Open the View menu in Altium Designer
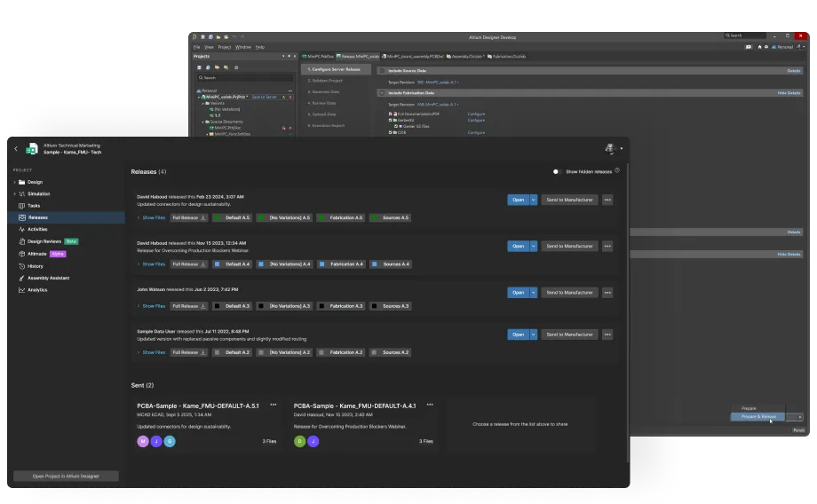Screen dimensions: 817x504 click(x=209, y=47)
